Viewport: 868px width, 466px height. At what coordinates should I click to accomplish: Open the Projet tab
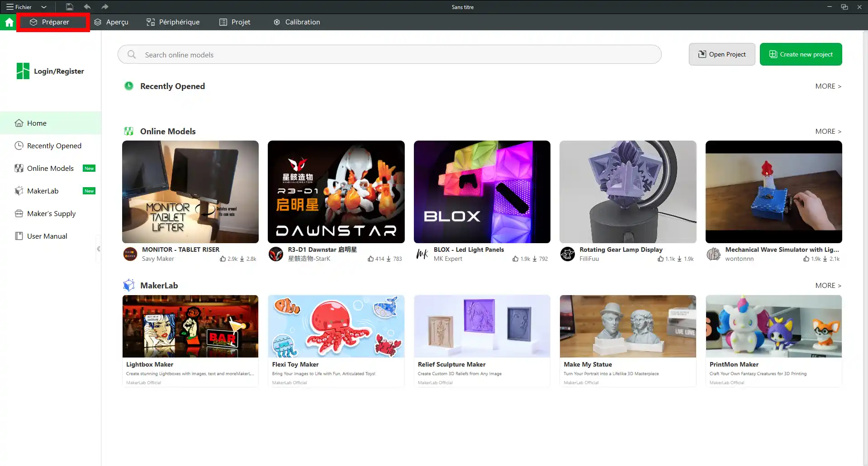235,22
